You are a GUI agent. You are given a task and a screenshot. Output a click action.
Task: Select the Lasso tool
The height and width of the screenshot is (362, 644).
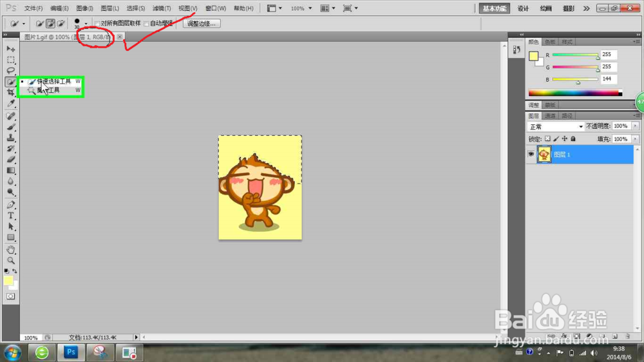click(x=11, y=71)
